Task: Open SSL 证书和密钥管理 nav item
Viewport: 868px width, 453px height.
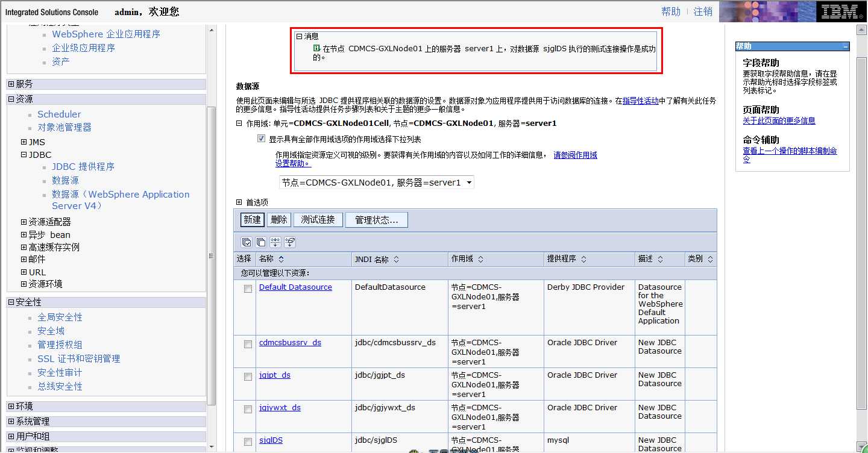Action: pos(79,359)
